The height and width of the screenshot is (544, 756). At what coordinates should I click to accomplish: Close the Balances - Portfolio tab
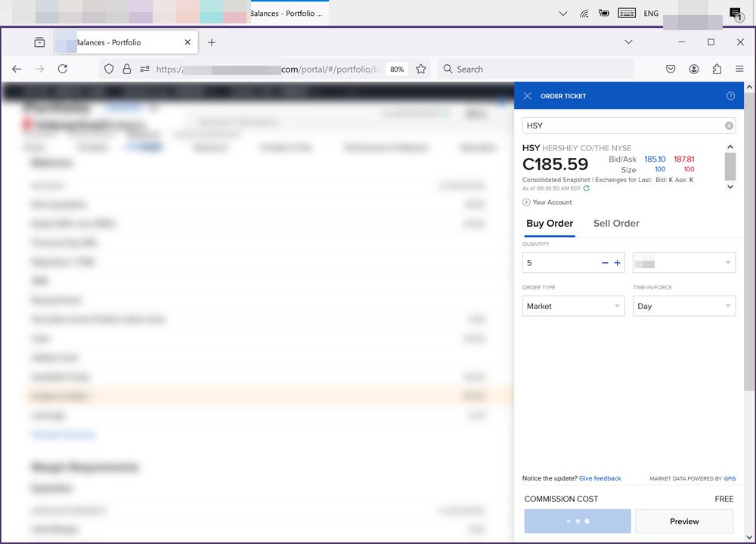187,42
